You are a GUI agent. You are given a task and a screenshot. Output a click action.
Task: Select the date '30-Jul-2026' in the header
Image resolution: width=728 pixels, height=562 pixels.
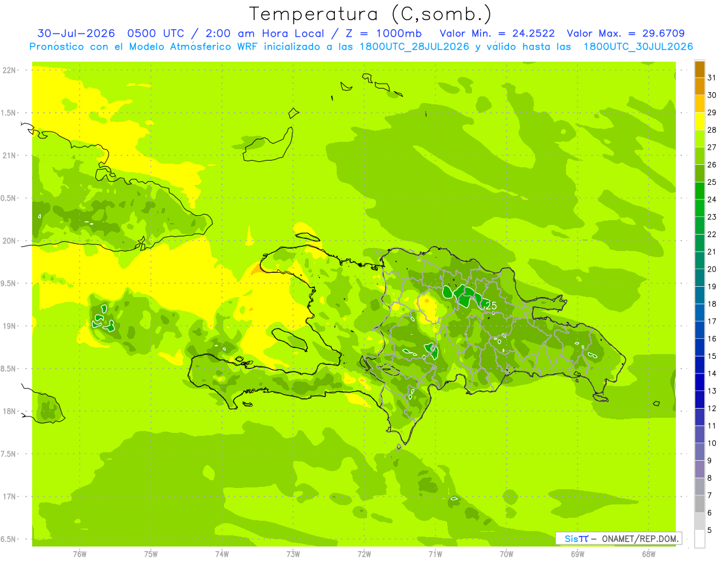coord(76,33)
